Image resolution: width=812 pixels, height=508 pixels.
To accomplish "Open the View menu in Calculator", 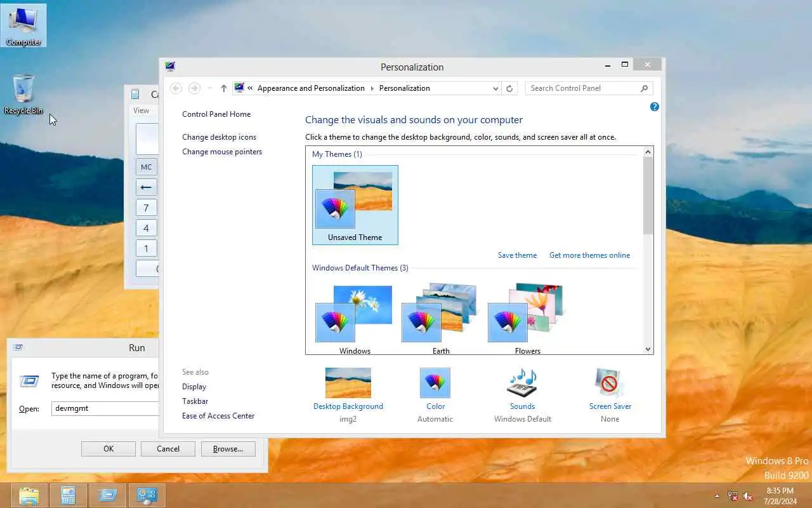I will coord(141,110).
